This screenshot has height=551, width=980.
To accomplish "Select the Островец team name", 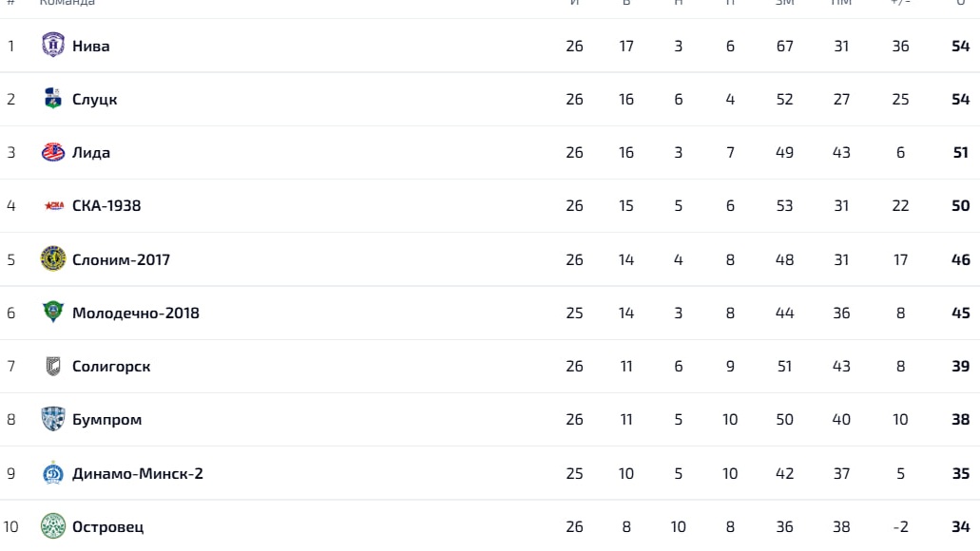I will (x=108, y=527).
